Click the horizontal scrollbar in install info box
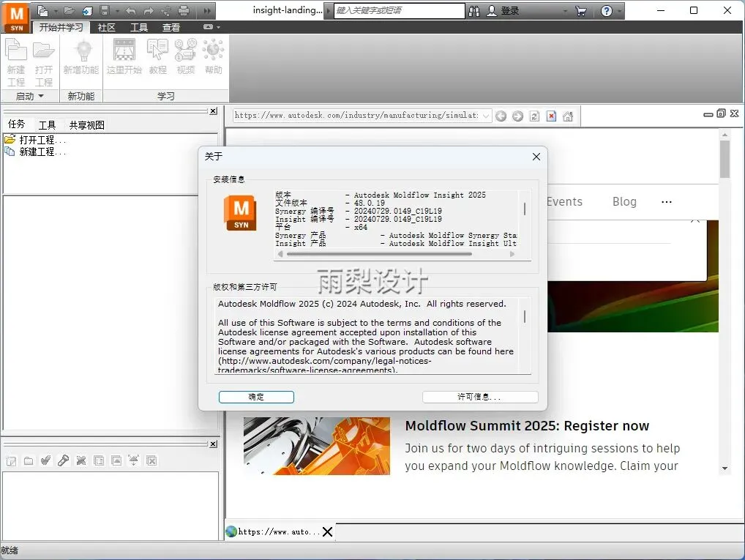This screenshot has height=560, width=745. click(x=379, y=254)
